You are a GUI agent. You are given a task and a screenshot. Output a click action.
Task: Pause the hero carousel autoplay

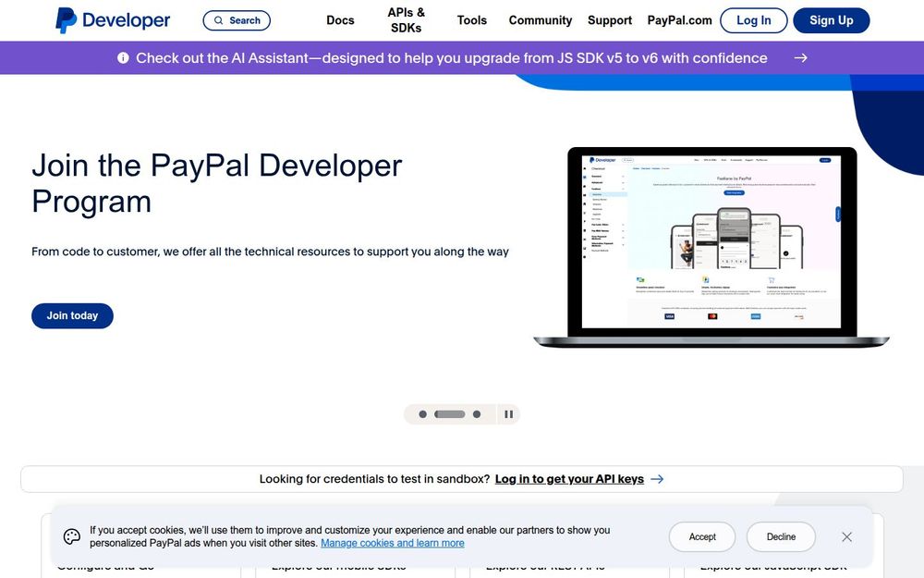508,413
